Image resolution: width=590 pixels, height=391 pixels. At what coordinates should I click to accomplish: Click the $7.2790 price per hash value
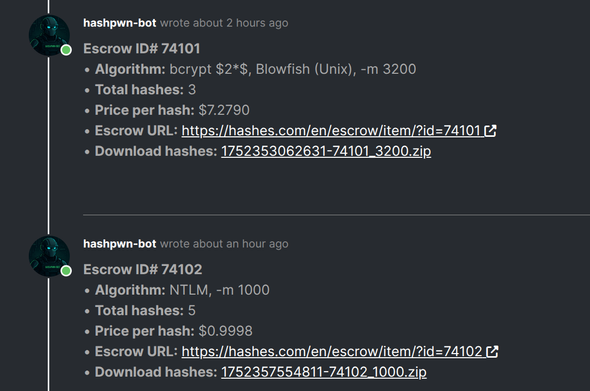tap(224, 110)
